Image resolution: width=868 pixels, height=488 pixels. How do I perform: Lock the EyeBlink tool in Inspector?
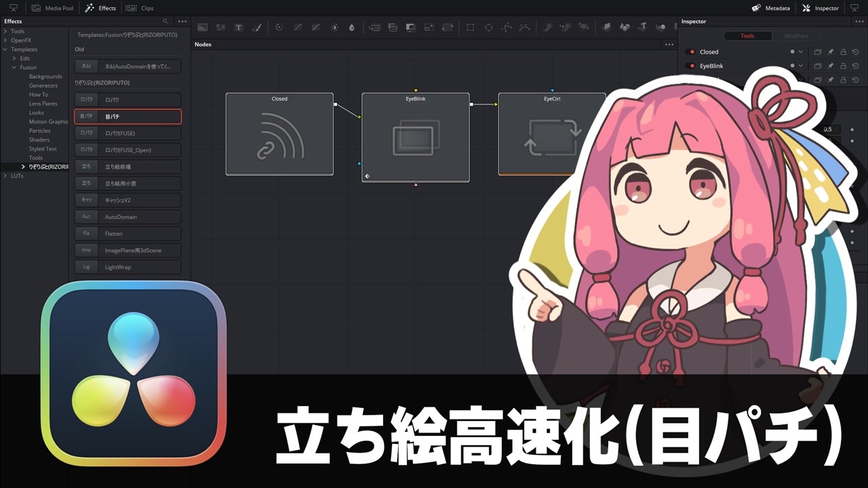click(843, 66)
